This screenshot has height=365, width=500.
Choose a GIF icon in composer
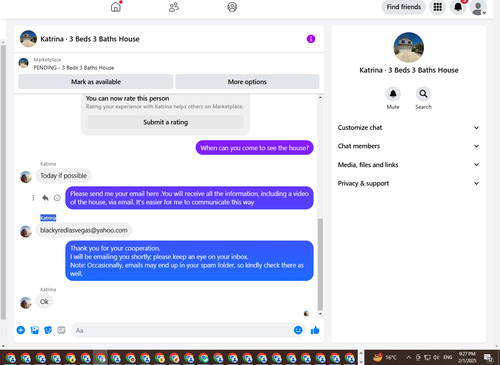[x=61, y=330]
